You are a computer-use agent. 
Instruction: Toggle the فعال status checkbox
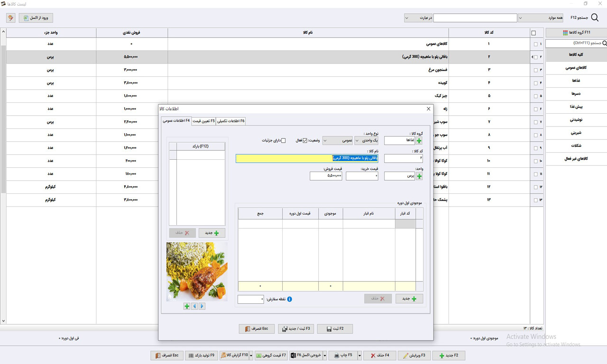[305, 141]
